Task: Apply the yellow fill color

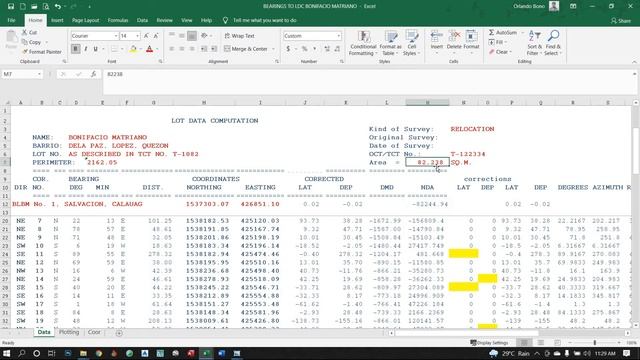Action: 133,49
